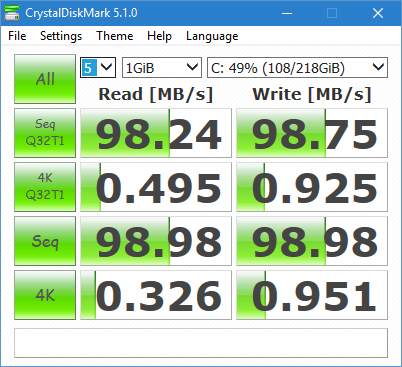402x367 pixels.
Task: Start the 4K Q32T1 test
Action: pos(45,187)
